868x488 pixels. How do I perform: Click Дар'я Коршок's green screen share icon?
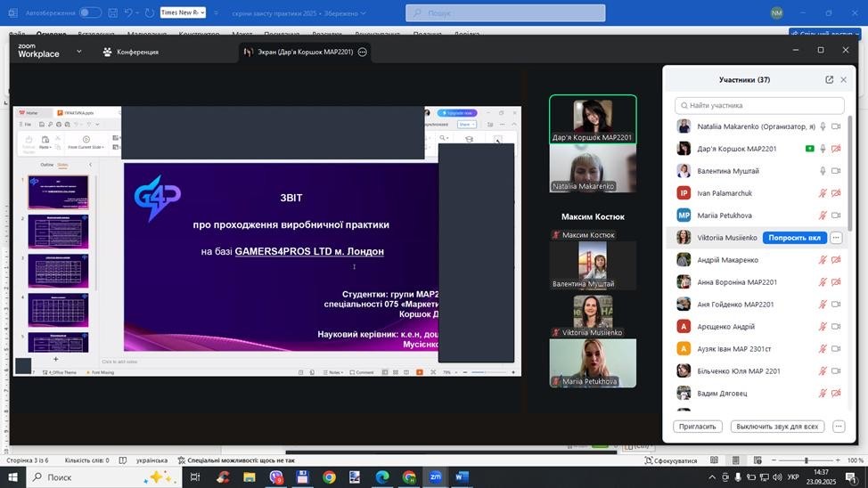point(809,149)
